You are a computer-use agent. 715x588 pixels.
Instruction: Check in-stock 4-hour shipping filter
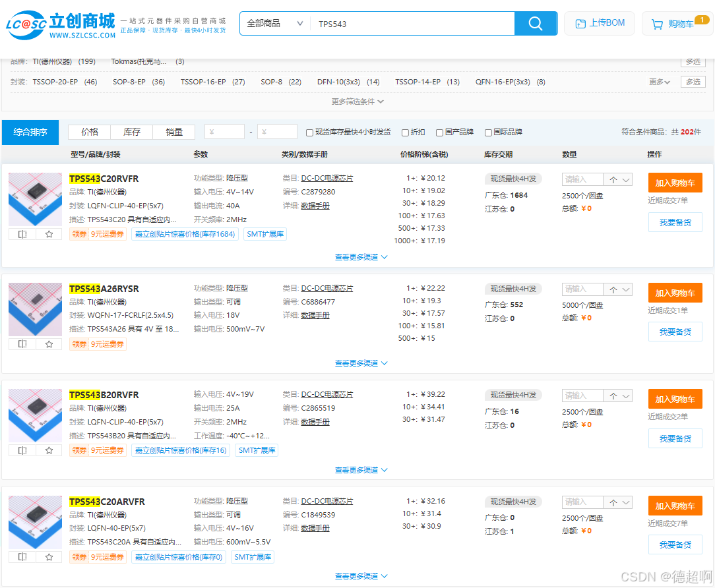pyautogui.click(x=309, y=132)
